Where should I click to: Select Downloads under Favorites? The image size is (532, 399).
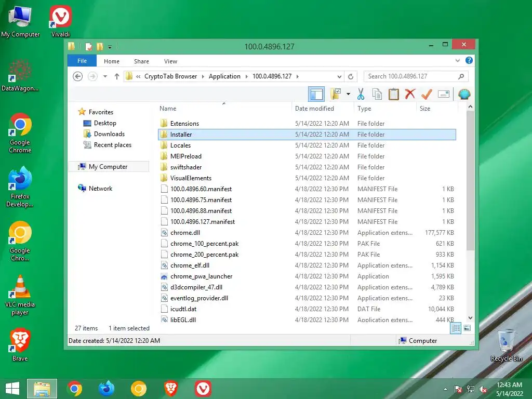(x=109, y=134)
